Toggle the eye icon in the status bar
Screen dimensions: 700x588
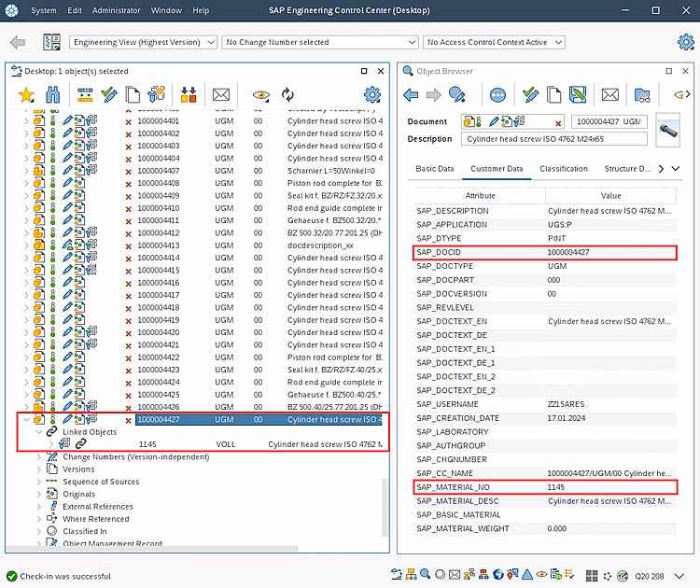coord(541,575)
